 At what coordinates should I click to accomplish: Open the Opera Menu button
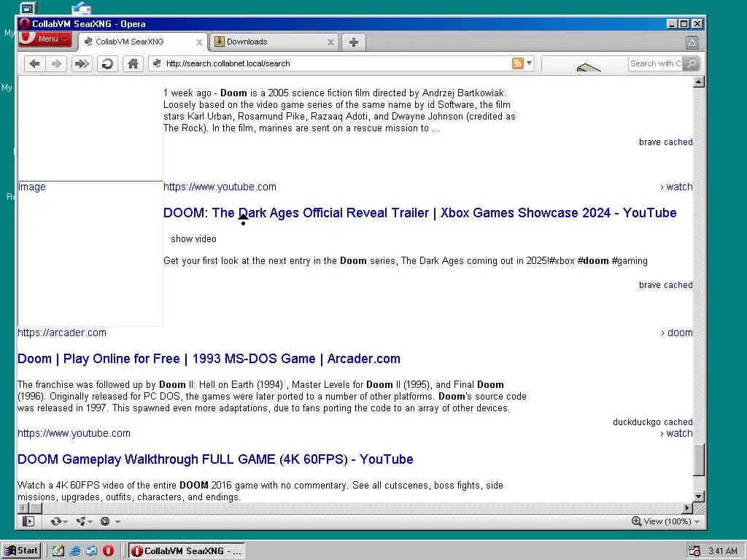click(45, 39)
